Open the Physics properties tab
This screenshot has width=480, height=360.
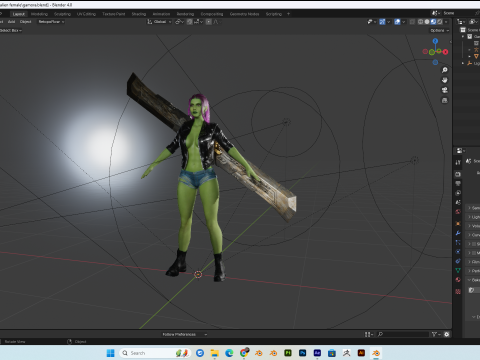click(x=458, y=252)
